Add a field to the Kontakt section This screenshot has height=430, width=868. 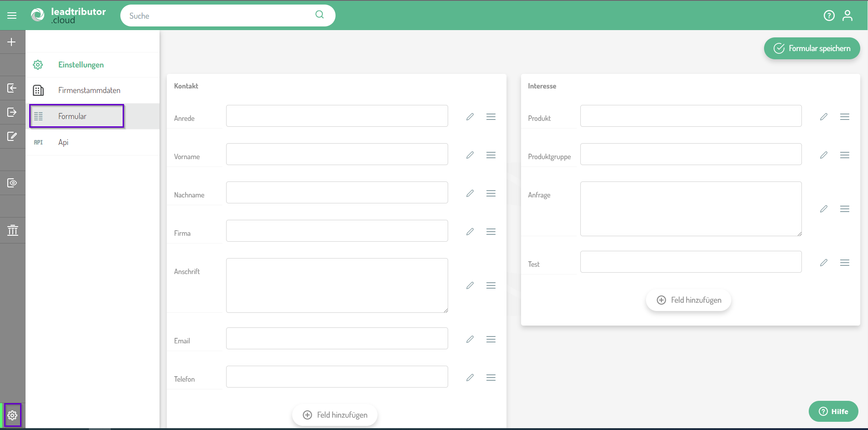pyautogui.click(x=335, y=415)
